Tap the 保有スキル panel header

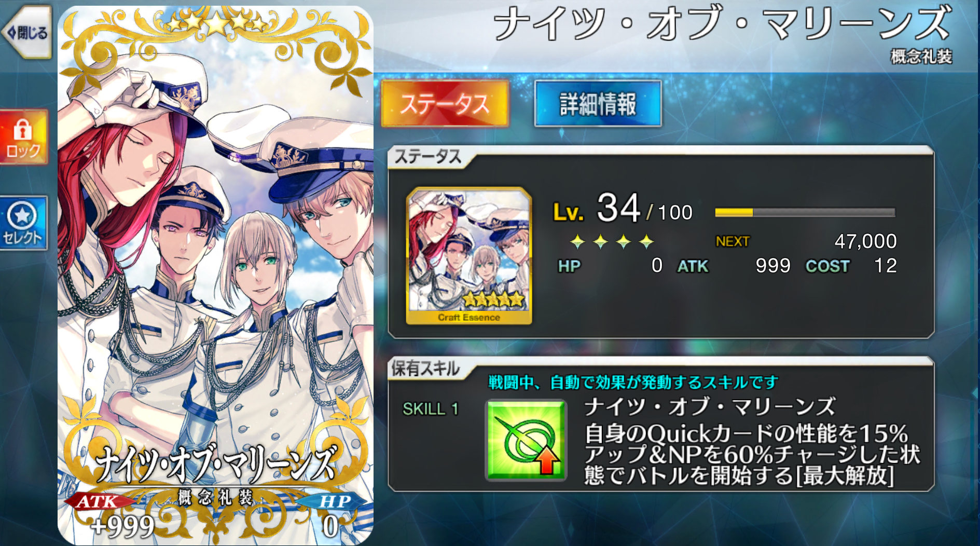point(425,368)
